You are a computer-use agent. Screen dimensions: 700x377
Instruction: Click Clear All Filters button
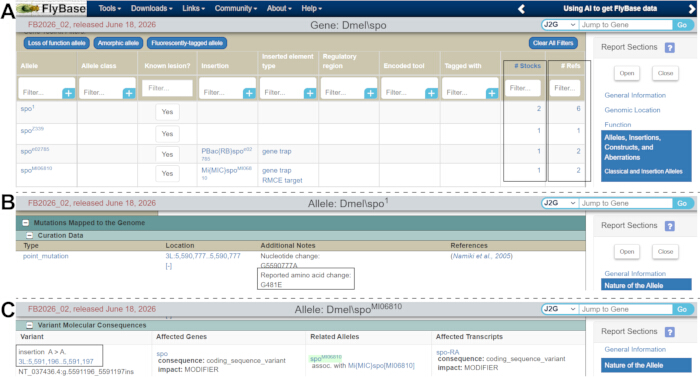click(553, 43)
